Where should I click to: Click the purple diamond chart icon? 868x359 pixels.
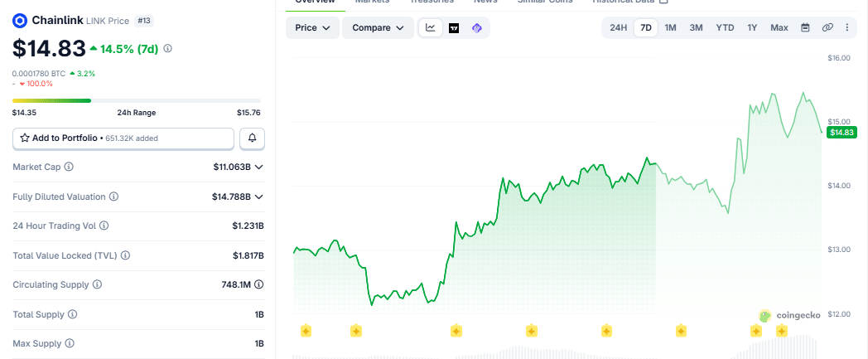pyautogui.click(x=476, y=27)
